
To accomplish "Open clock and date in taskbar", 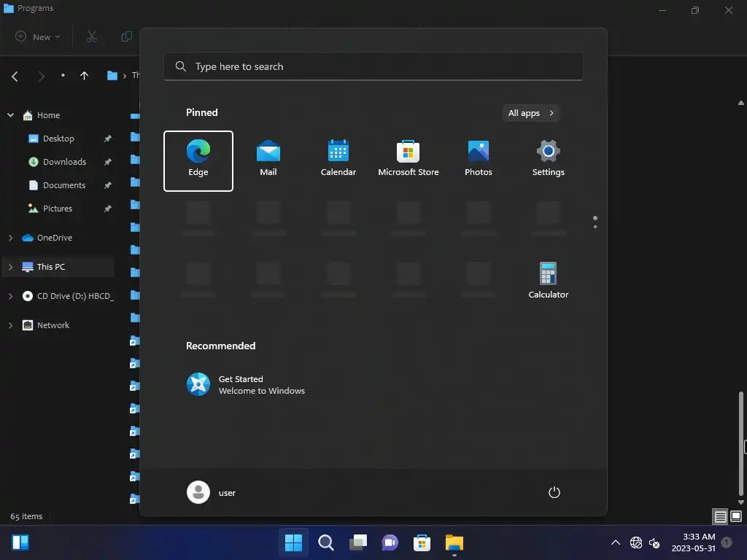I will coord(694,542).
